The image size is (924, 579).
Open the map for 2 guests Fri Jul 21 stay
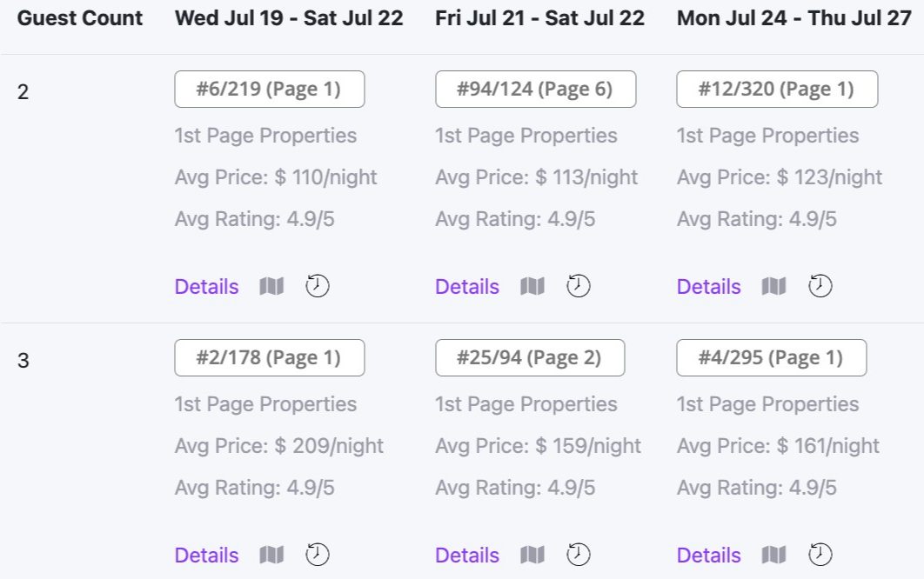coord(533,286)
